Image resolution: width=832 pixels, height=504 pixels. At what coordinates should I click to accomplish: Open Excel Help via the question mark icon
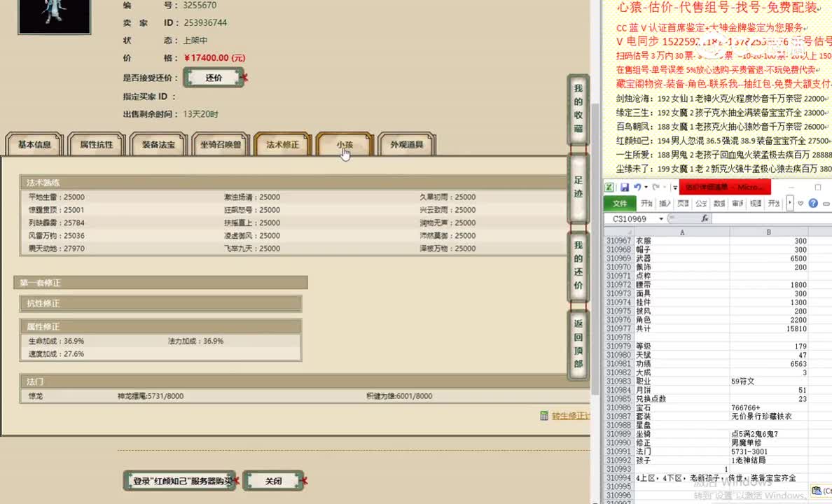coord(812,202)
